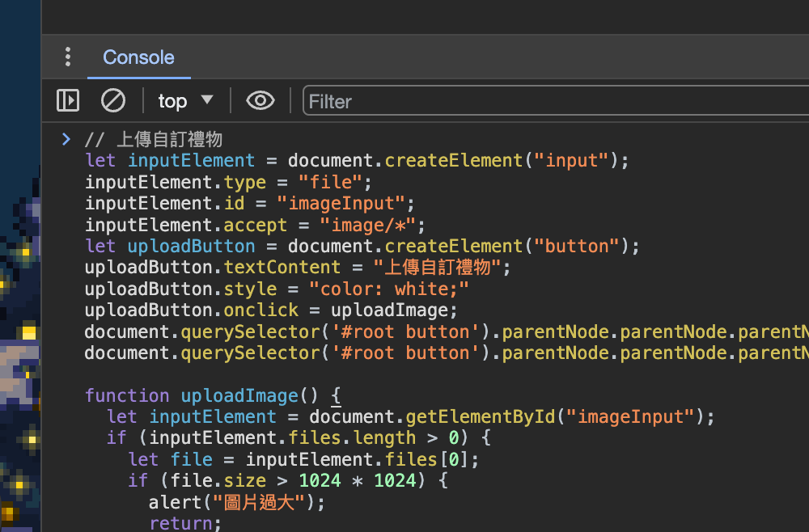Clear the console output
This screenshot has height=532, width=809.
[113, 100]
